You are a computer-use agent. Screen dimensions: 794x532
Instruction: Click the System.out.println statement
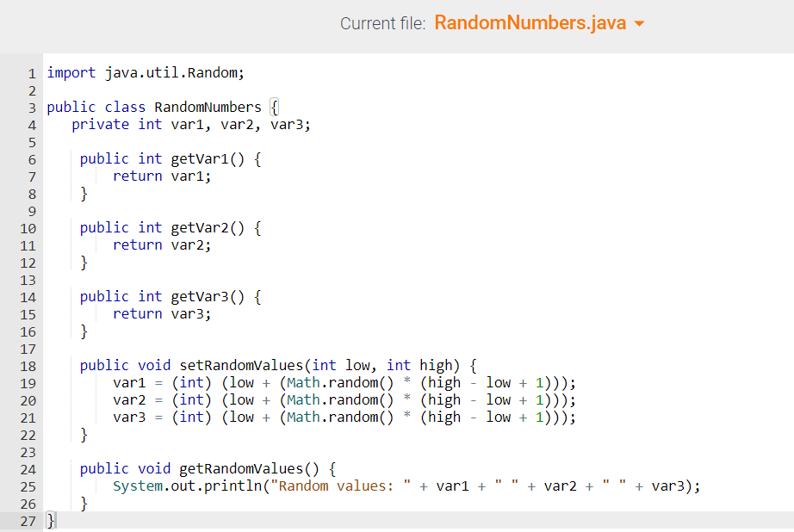coord(185,486)
